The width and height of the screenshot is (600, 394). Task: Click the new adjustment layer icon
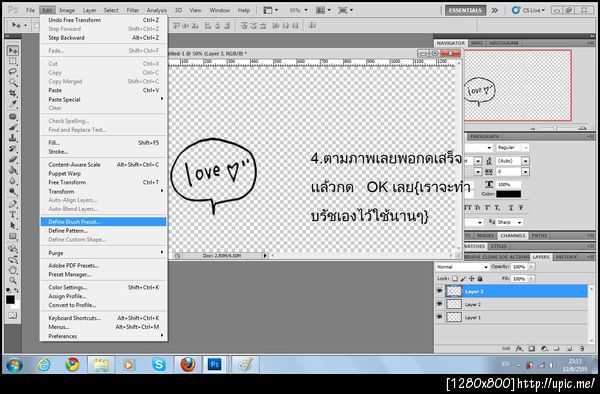[x=545, y=348]
